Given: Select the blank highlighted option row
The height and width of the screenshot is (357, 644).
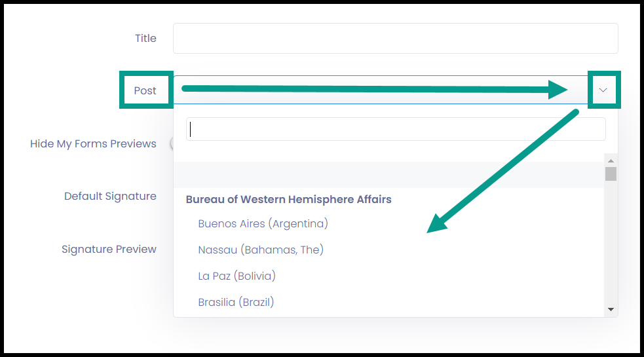Looking at the screenshot, I should coord(388,175).
